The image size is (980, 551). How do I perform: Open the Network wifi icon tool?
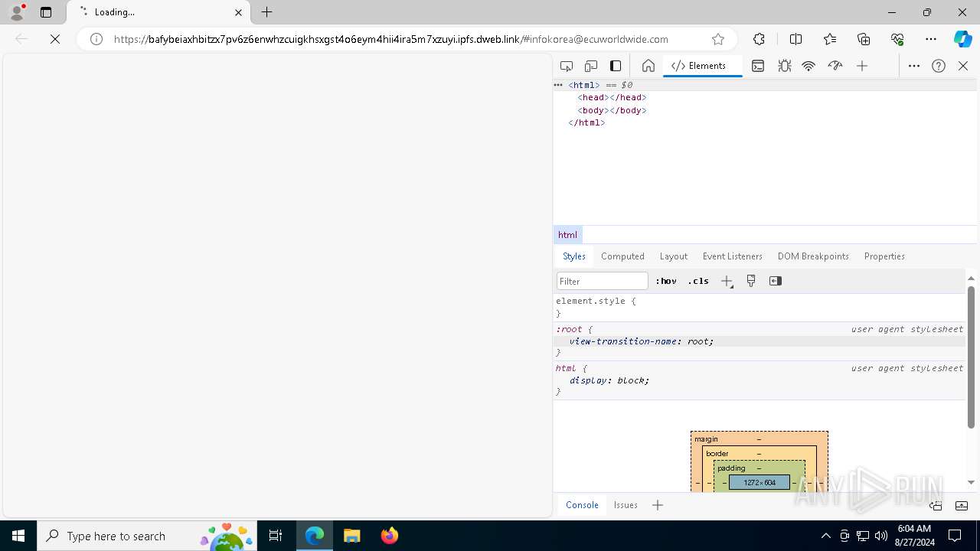[x=808, y=66]
